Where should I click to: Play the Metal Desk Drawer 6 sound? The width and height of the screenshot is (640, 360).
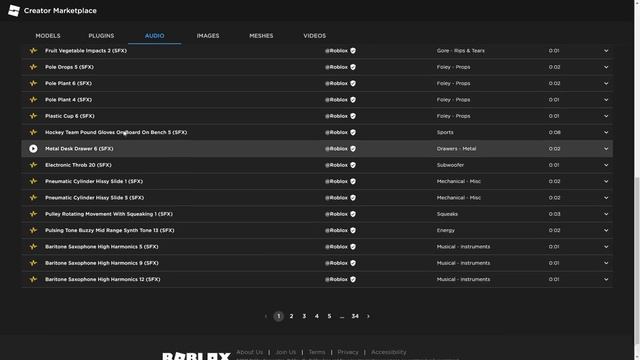coord(33,149)
